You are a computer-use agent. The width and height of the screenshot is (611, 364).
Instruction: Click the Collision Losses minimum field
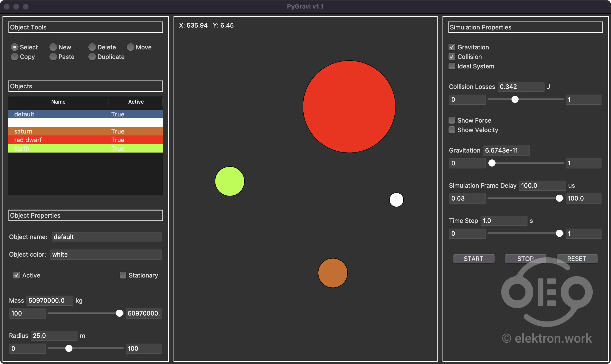tap(467, 100)
